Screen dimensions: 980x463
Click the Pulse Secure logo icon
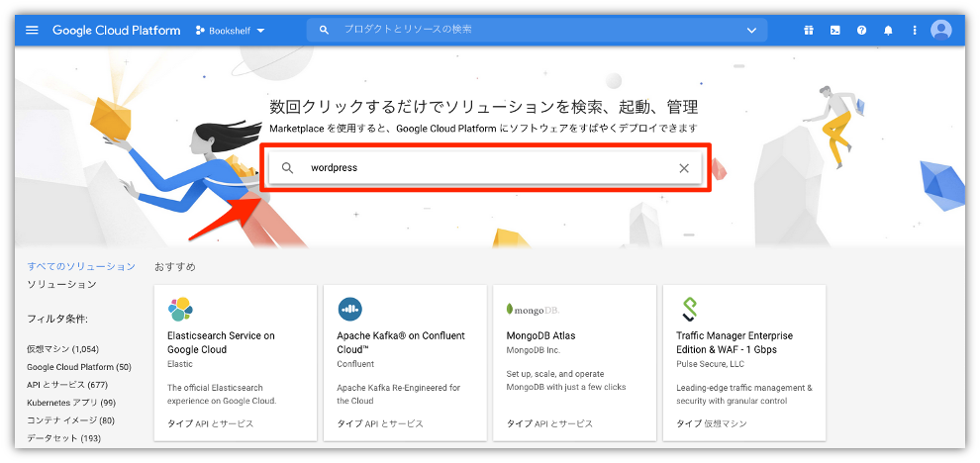tap(689, 310)
